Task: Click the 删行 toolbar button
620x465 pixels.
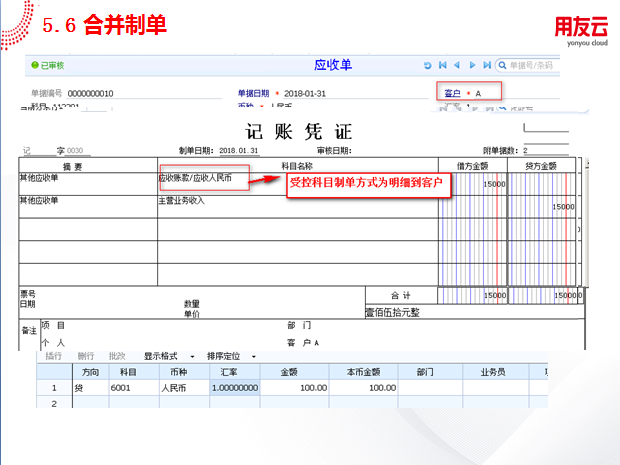Action: pos(85,356)
